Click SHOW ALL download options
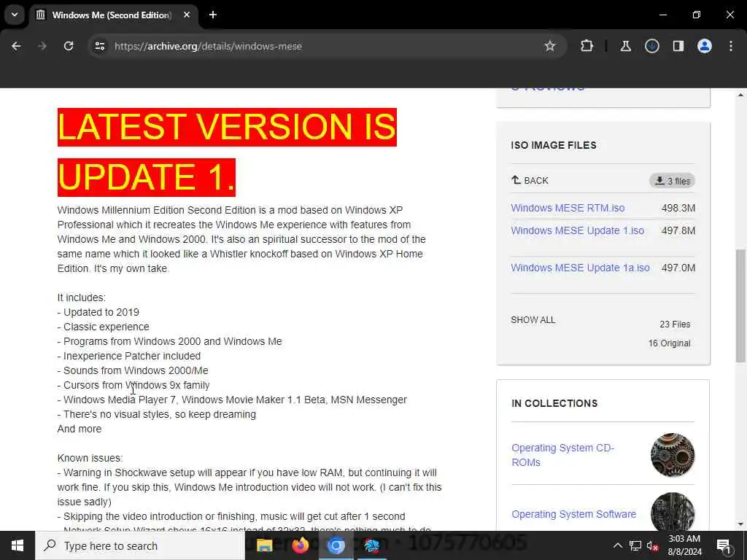 pos(533,320)
